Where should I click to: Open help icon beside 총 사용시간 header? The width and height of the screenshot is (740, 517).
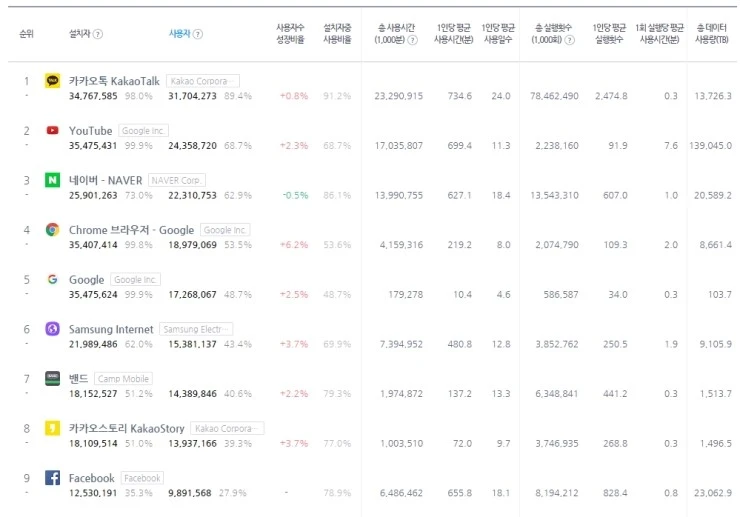click(x=412, y=40)
